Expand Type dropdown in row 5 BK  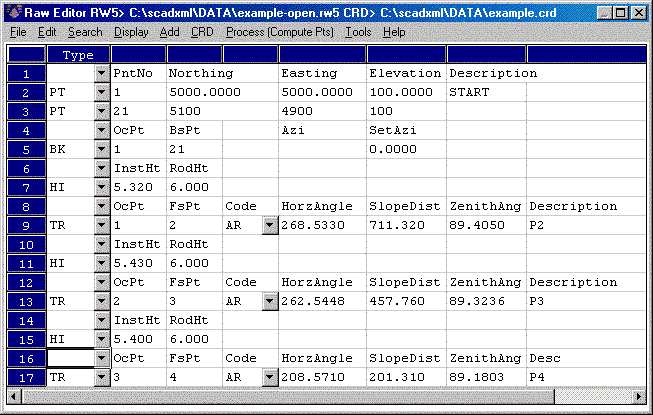pos(102,149)
